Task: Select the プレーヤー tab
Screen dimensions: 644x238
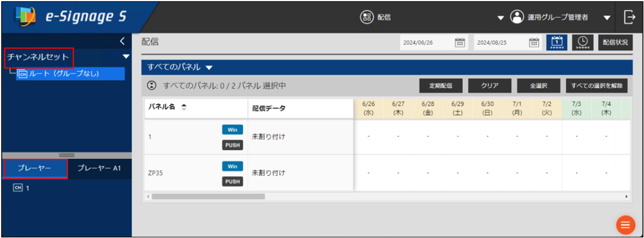Action: pos(35,168)
